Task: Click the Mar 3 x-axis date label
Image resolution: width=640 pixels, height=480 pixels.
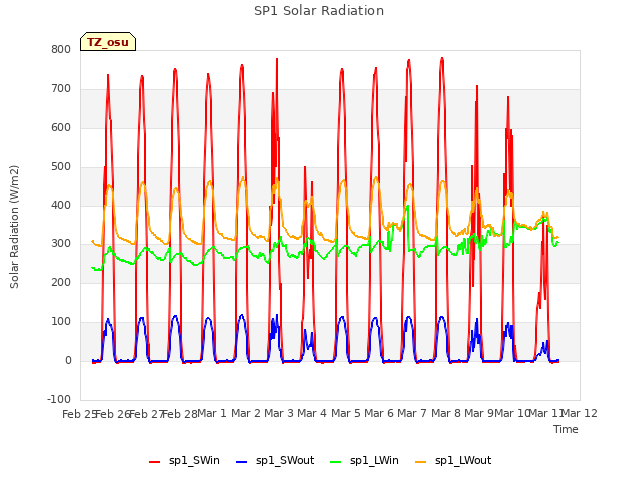Action: (x=279, y=413)
